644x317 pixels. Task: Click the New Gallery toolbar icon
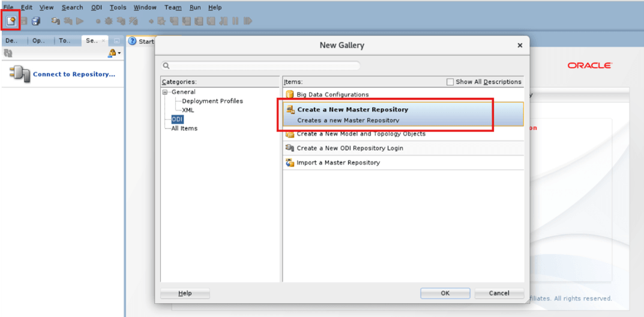pyautogui.click(x=11, y=21)
